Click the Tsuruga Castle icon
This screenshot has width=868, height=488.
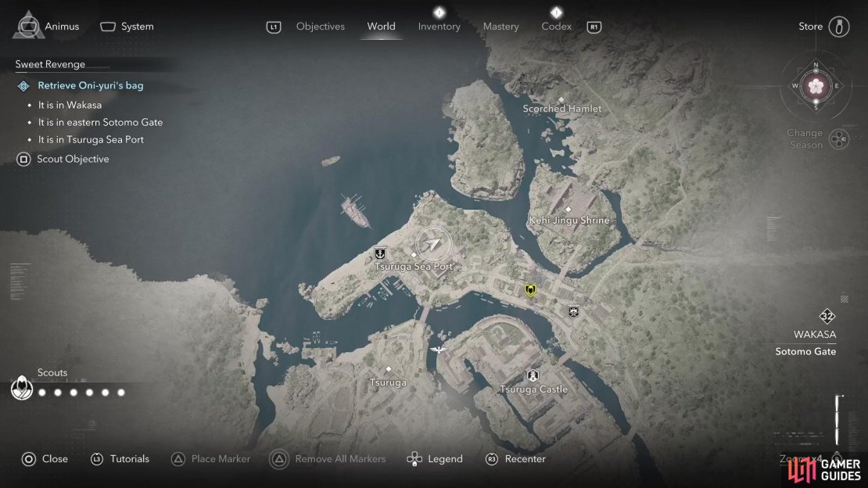533,375
